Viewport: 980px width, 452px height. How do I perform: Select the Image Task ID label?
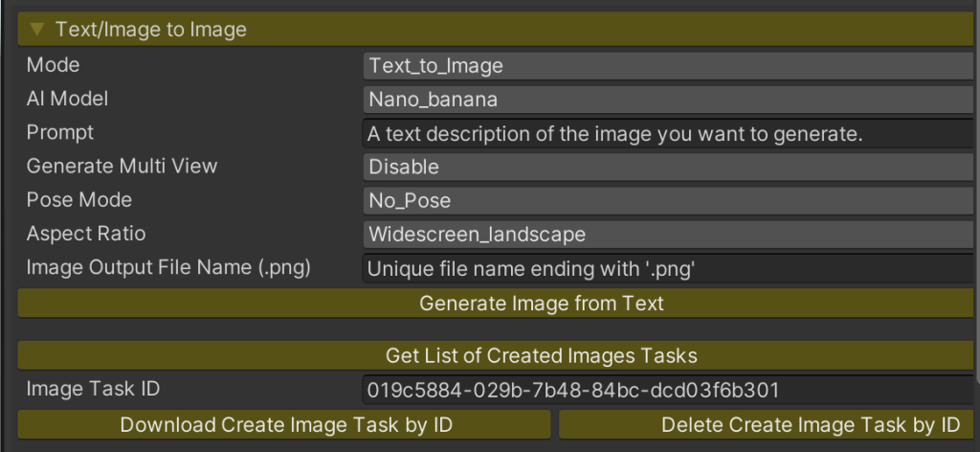[93, 389]
